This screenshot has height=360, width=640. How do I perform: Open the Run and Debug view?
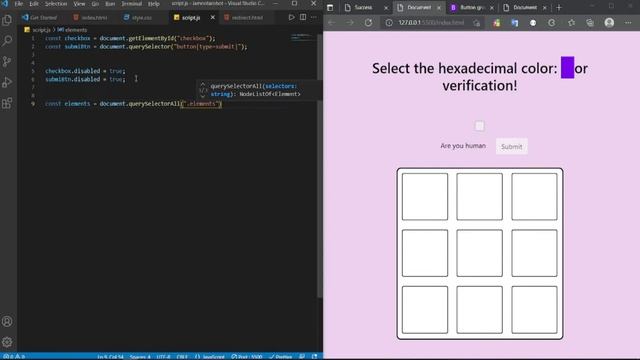(7, 82)
